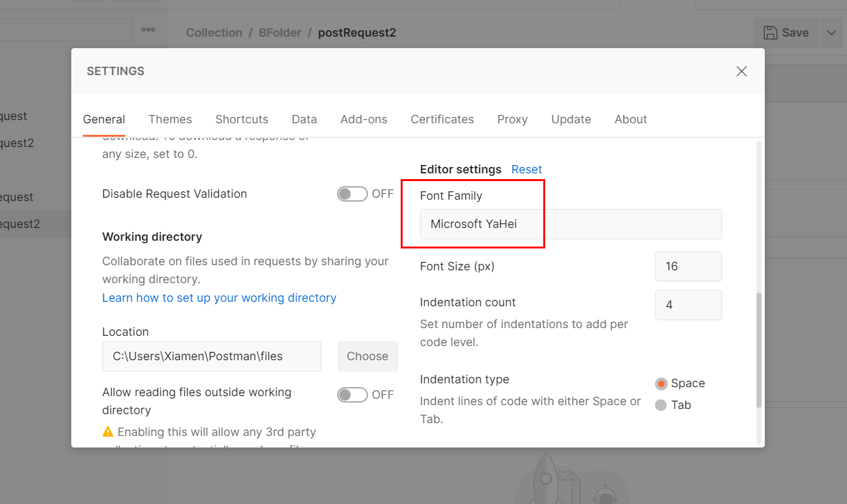
Task: Select the Proxy tab
Action: 512,119
